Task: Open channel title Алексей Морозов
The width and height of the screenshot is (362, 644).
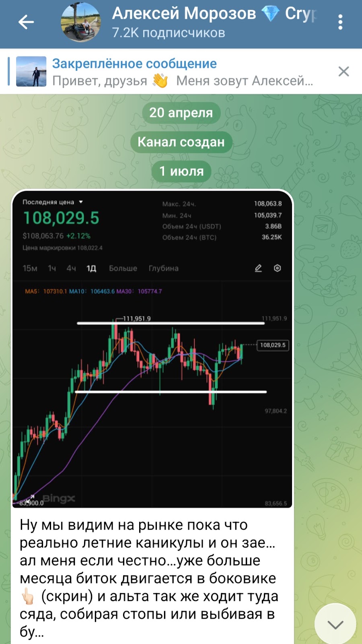Action: pos(184,14)
